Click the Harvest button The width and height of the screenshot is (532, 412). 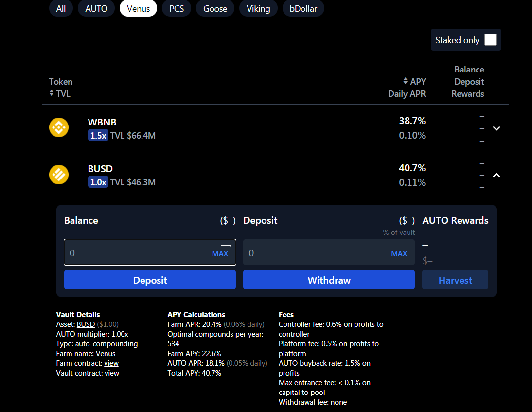pos(455,280)
